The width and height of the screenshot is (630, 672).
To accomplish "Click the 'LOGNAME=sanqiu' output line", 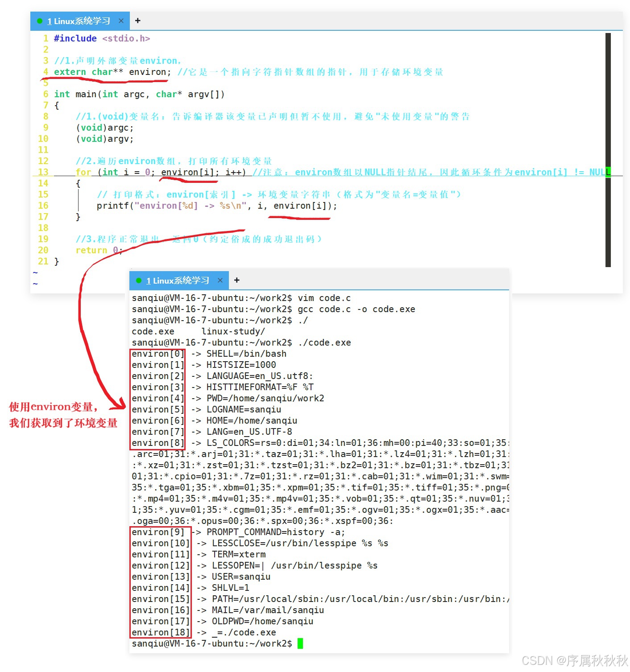I will tap(207, 409).
